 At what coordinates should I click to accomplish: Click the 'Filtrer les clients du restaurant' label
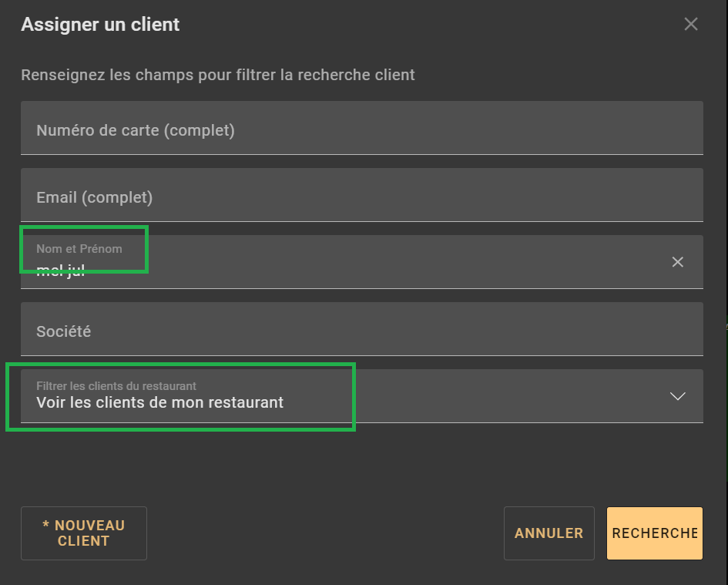116,385
